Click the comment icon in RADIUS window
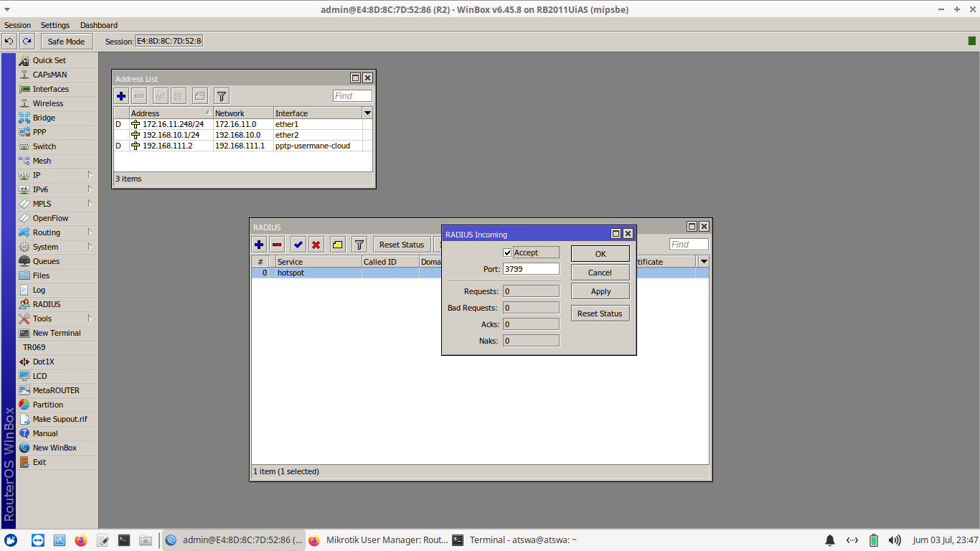The image size is (980, 551). [x=338, y=245]
